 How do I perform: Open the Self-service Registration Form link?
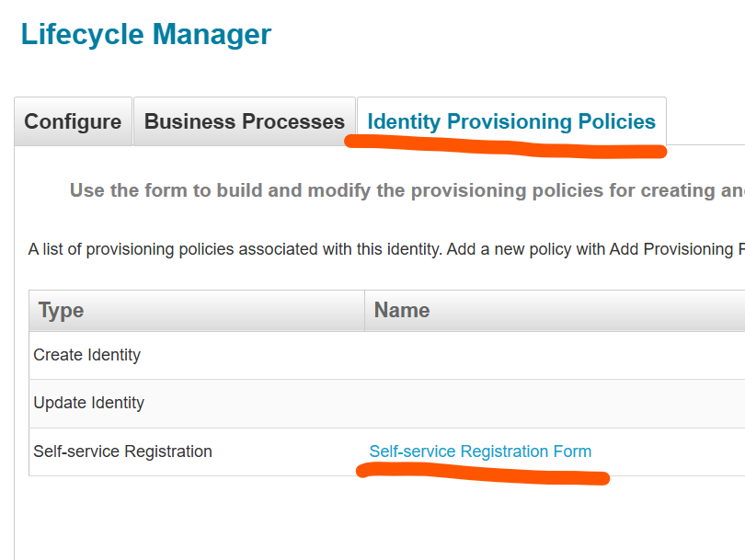click(480, 451)
